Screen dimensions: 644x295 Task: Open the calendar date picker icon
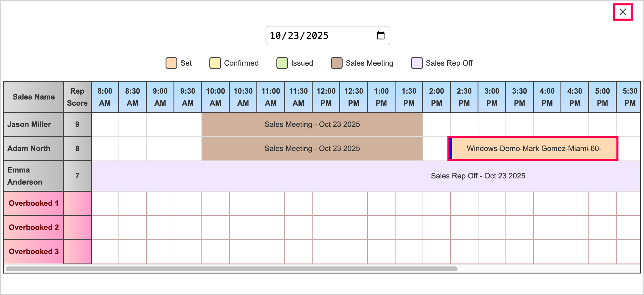click(x=381, y=36)
